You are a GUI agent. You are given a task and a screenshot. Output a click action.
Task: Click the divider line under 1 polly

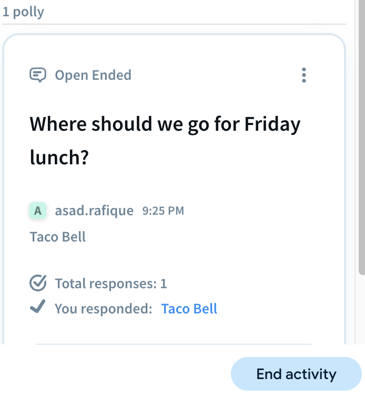pyautogui.click(x=174, y=24)
